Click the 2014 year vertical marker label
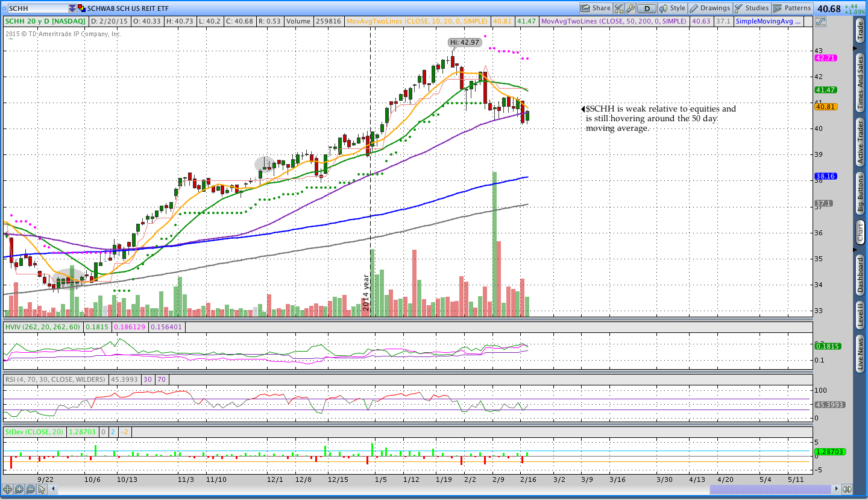The image size is (868, 500). (365, 293)
